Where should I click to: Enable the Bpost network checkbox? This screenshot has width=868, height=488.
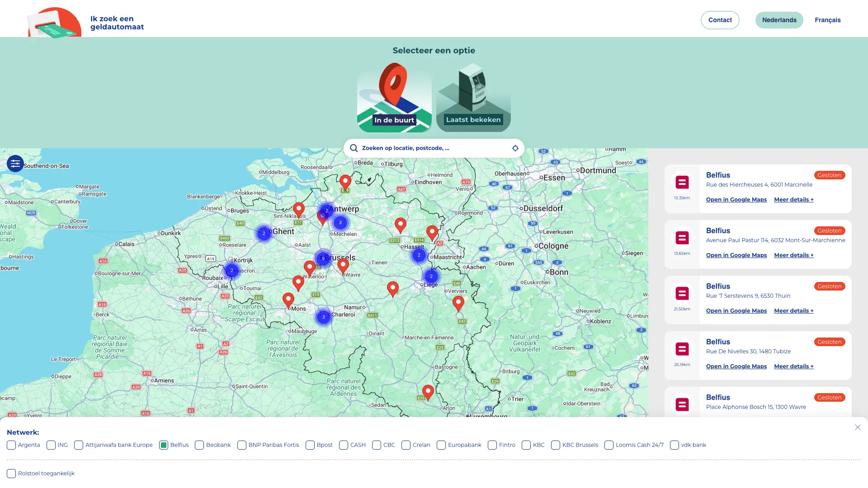(310, 445)
